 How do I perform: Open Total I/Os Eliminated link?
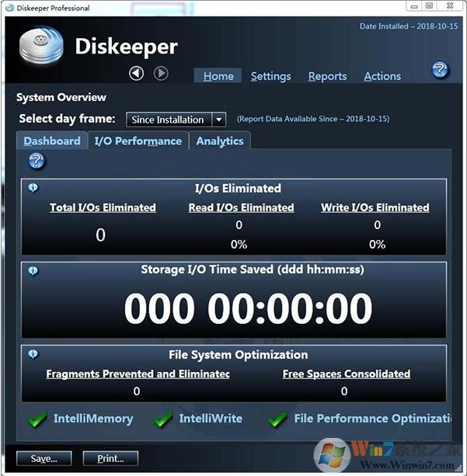(x=103, y=207)
